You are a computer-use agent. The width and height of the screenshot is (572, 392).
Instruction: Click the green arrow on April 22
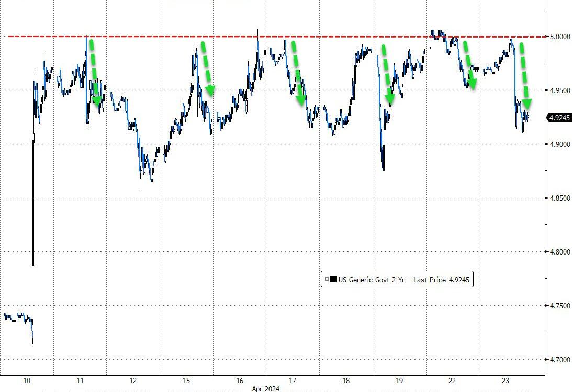470,65
